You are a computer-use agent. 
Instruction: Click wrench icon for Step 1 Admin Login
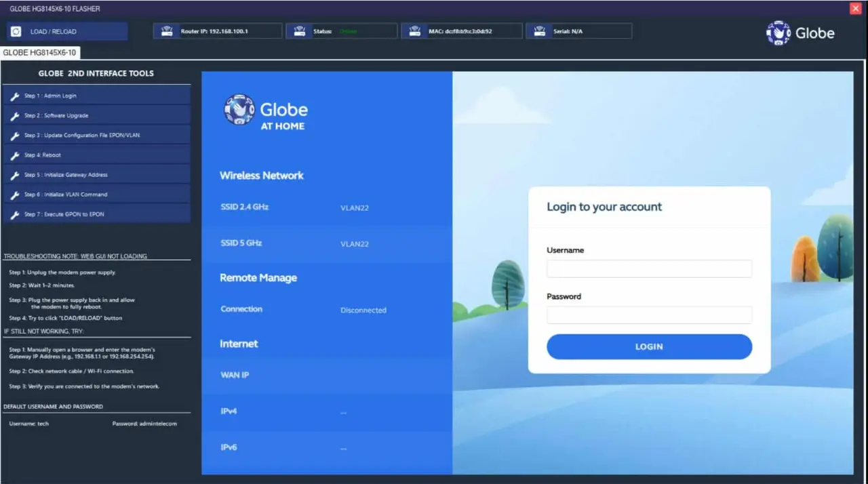[x=15, y=96]
